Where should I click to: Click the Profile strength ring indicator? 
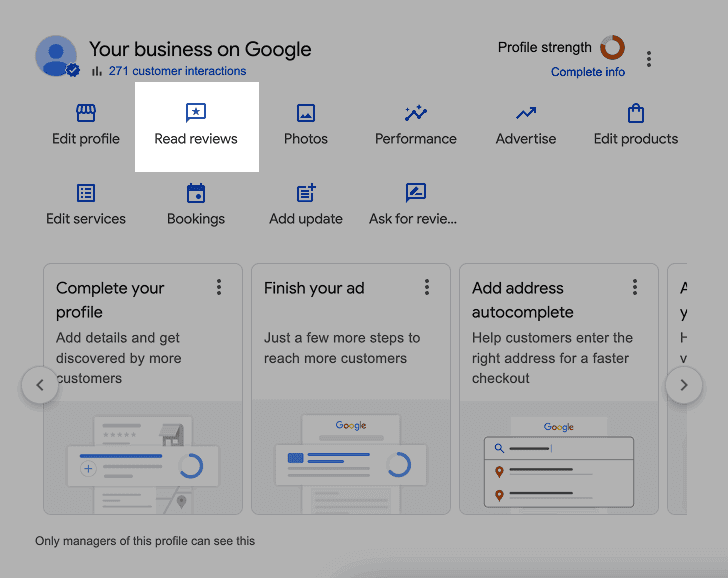612,47
